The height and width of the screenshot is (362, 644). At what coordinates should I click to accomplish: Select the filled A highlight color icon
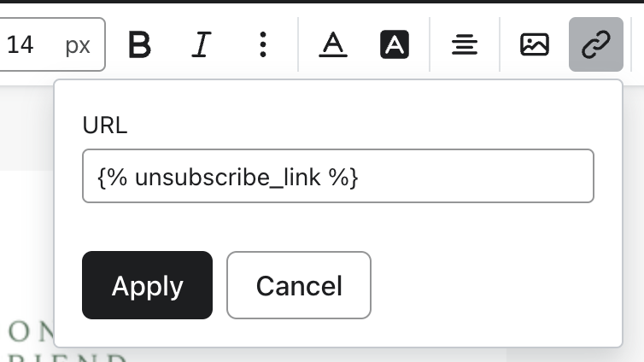click(x=395, y=44)
